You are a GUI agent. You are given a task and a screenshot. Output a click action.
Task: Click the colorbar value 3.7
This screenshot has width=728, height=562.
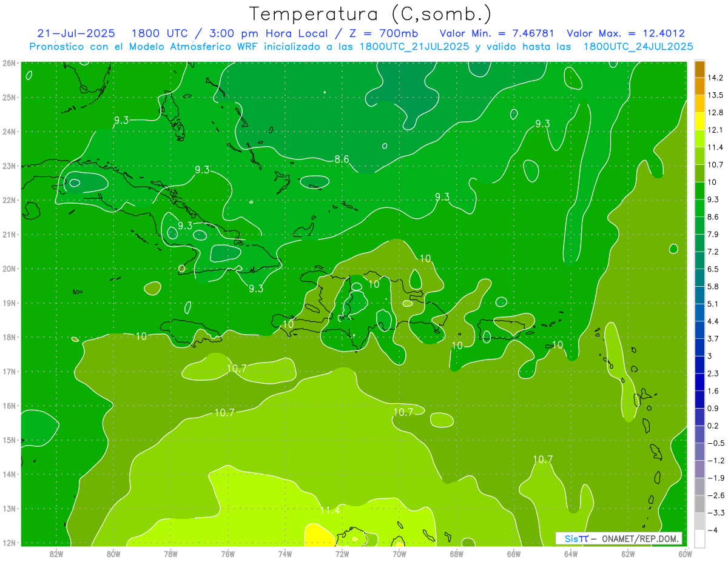(x=713, y=338)
